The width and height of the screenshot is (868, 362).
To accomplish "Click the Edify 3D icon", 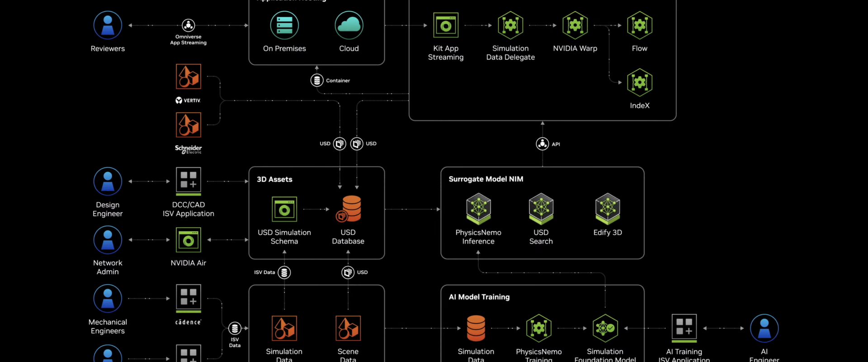I will point(608,209).
